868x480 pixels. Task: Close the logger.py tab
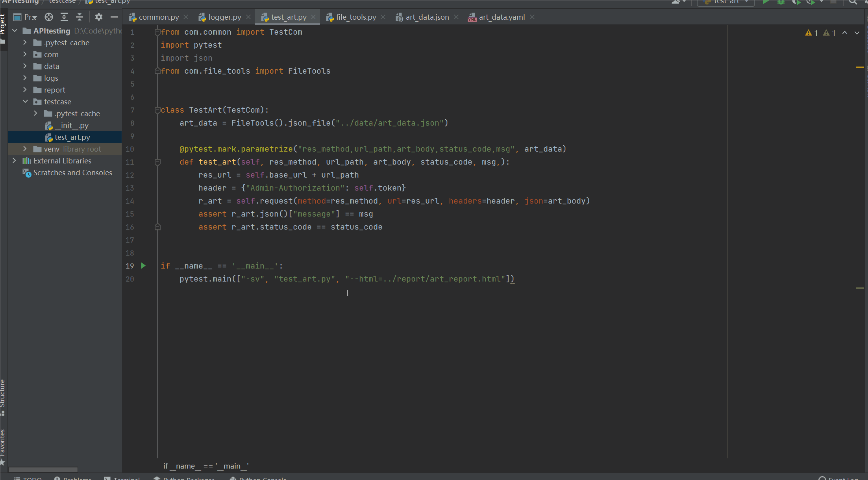(x=248, y=17)
